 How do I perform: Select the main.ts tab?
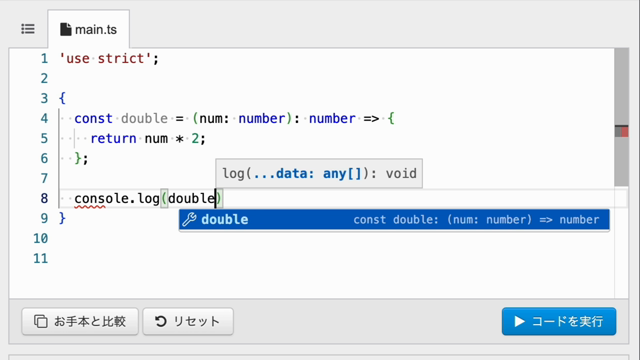[x=89, y=29]
